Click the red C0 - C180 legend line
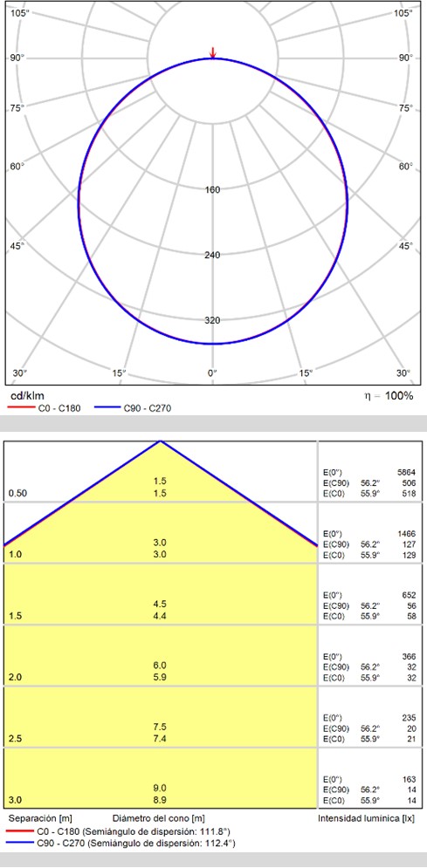 (22, 409)
